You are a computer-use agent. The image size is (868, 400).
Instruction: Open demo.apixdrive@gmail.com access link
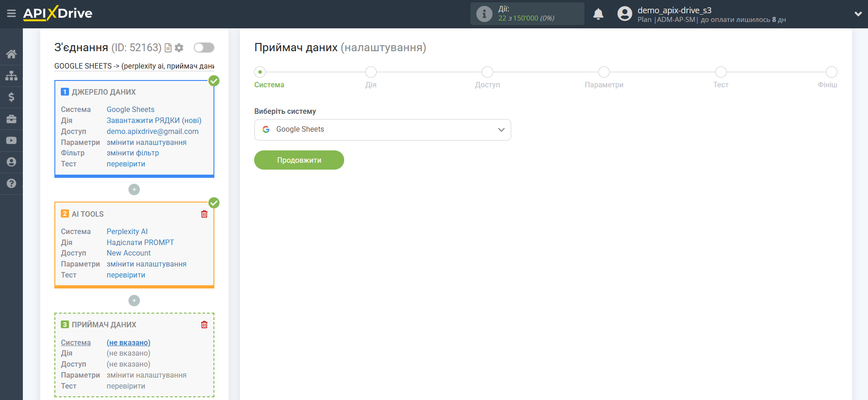click(153, 132)
